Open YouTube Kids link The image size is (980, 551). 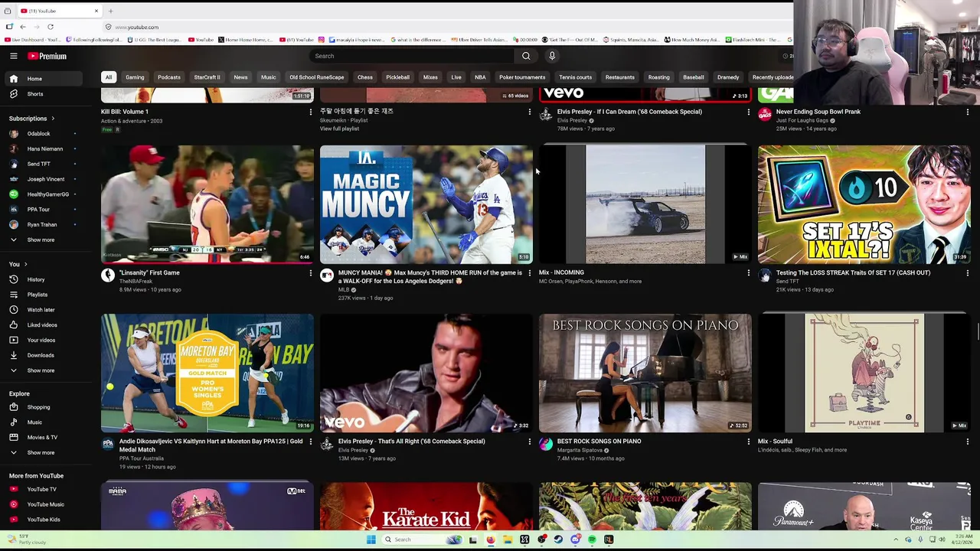43,520
